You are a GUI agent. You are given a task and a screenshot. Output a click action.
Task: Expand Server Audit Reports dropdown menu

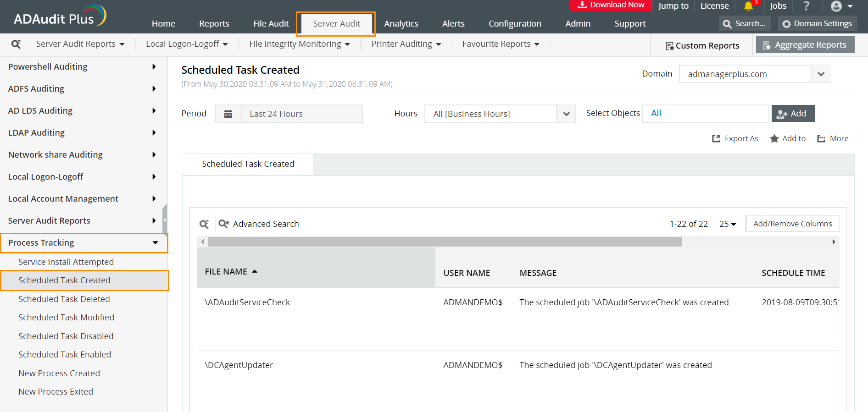(80, 44)
